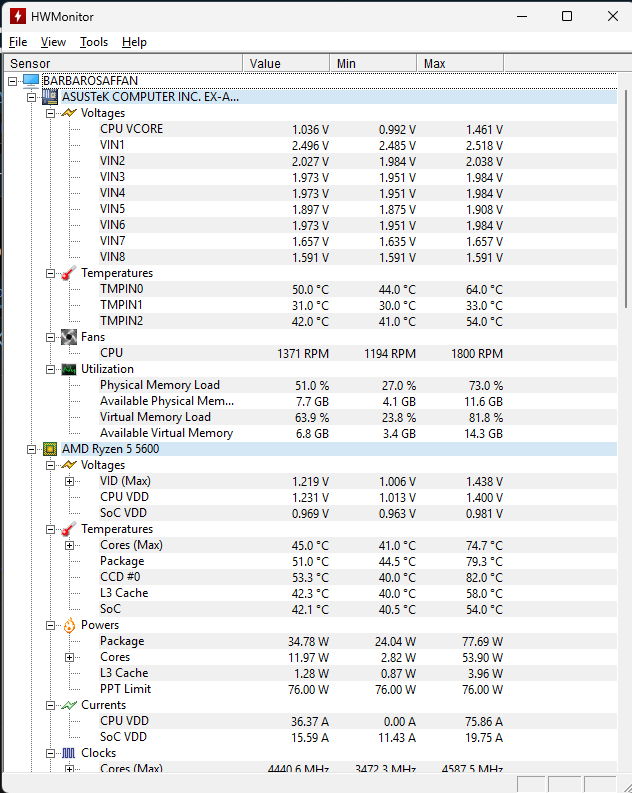Click the Powers flame icon
The image size is (632, 793).
(69, 625)
